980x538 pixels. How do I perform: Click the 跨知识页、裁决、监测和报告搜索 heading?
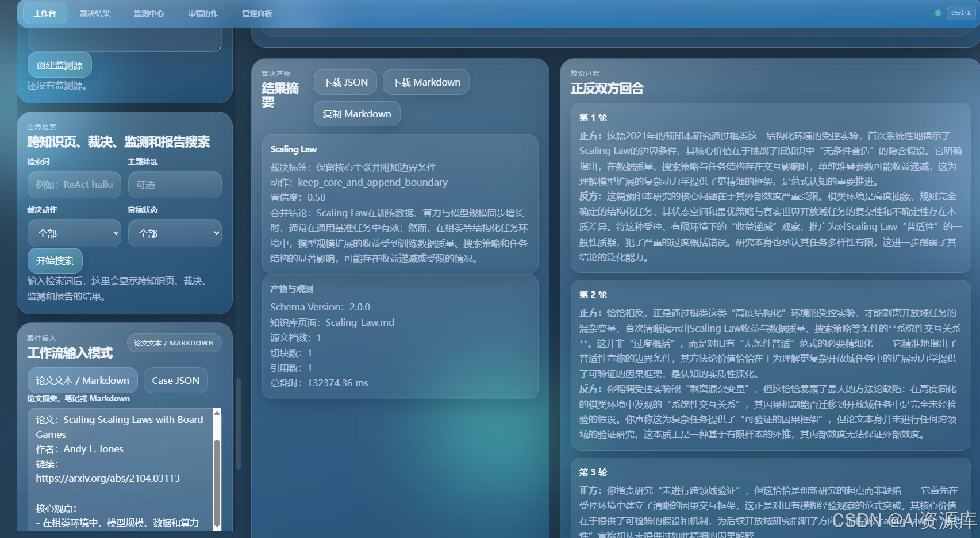pyautogui.click(x=118, y=142)
